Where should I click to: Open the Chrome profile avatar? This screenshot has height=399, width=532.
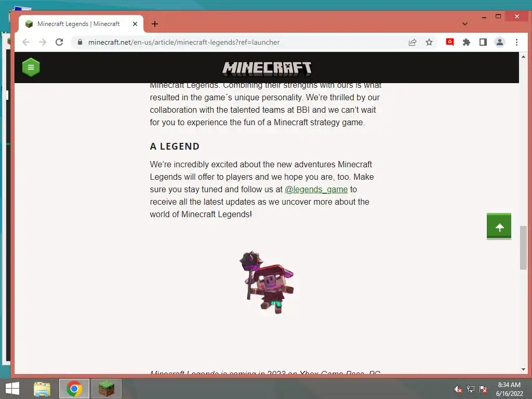pyautogui.click(x=500, y=42)
